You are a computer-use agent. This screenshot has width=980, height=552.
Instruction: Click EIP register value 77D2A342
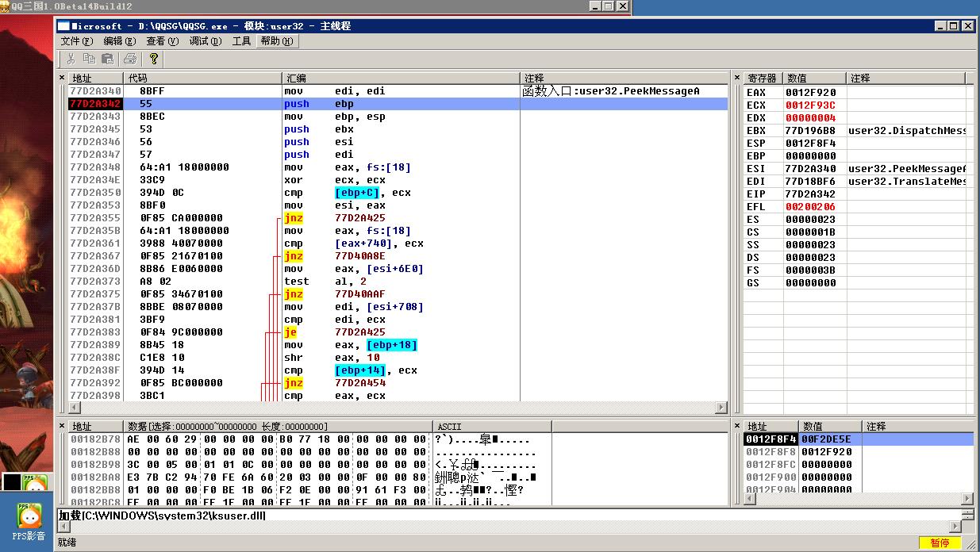810,194
